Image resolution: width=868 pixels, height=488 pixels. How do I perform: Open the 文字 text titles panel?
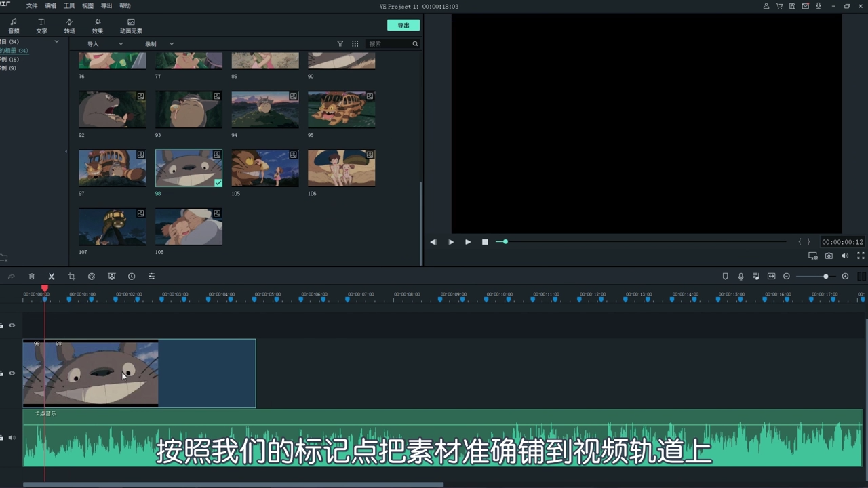41,26
